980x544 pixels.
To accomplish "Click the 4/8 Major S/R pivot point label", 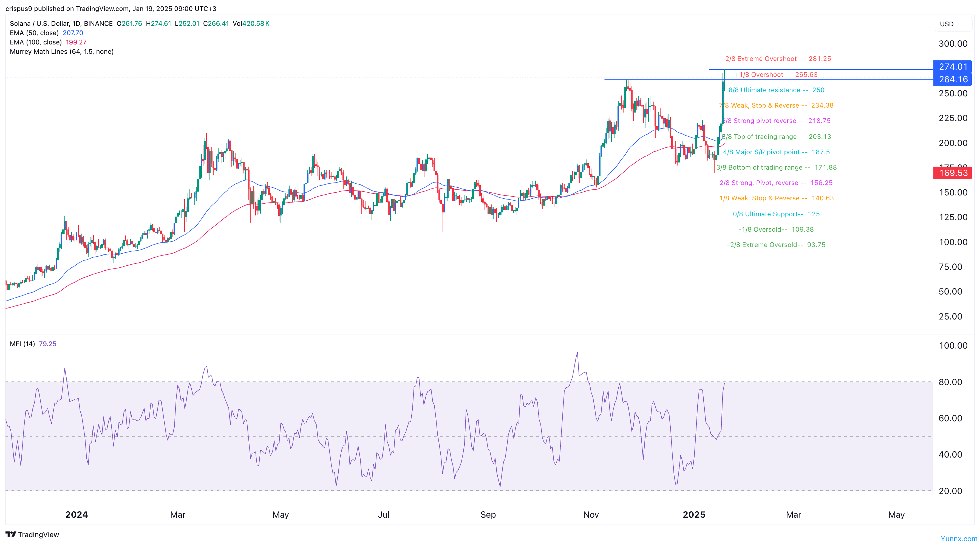I will pos(776,152).
